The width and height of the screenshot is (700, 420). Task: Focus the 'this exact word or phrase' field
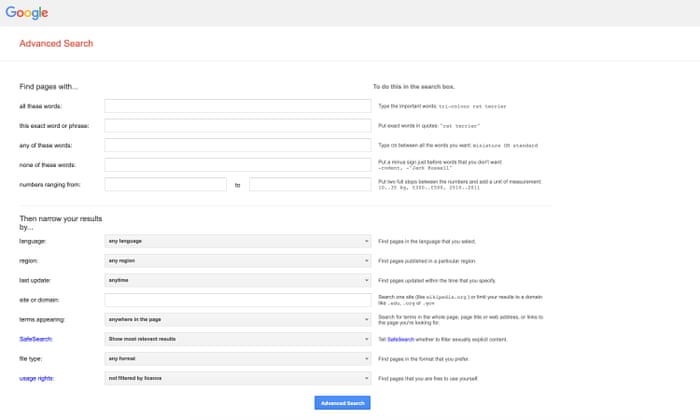[x=238, y=126]
